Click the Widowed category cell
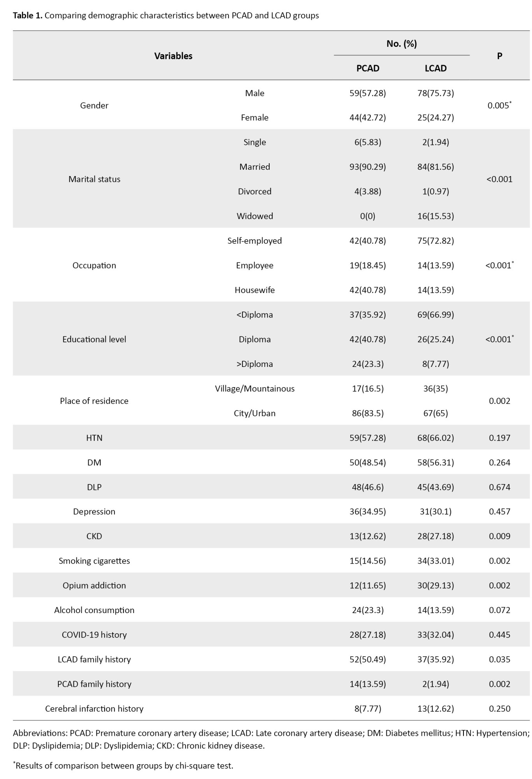This screenshot has width=532, height=779. 255,216
